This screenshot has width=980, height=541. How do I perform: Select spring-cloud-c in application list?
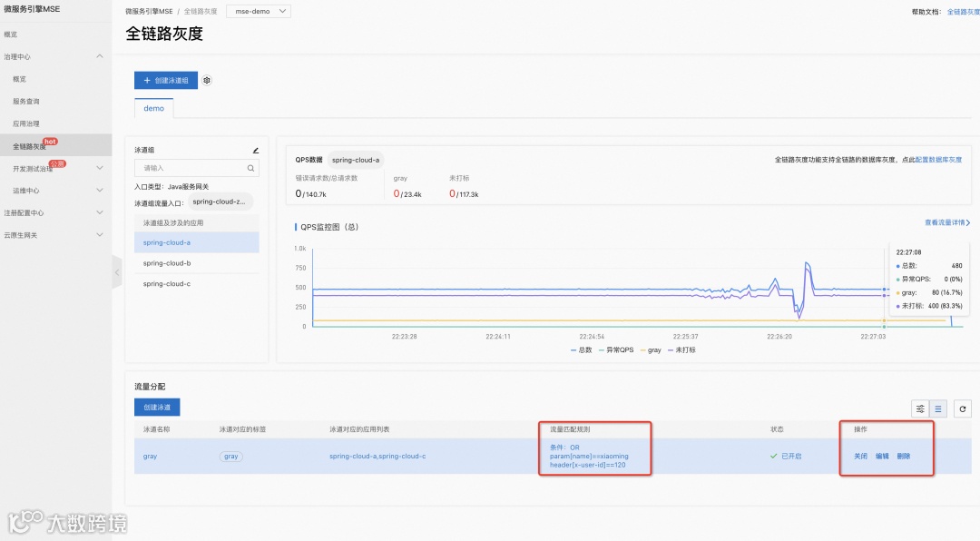pos(196,284)
